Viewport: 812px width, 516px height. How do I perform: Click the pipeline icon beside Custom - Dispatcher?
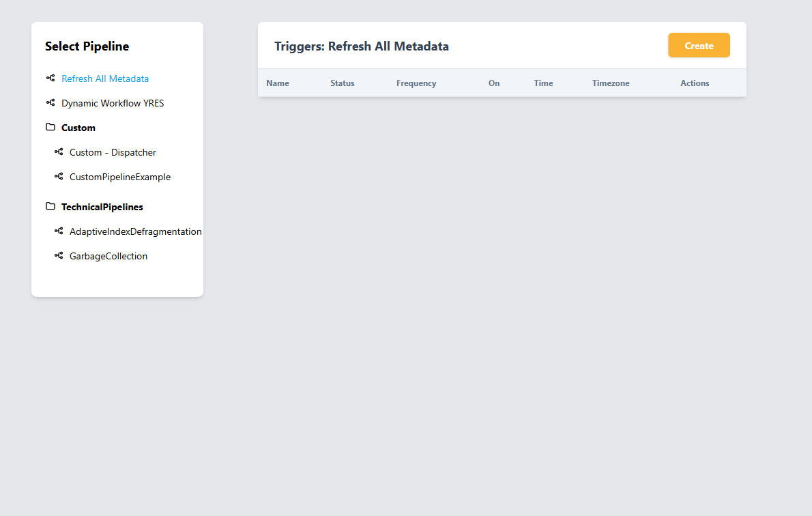tap(59, 152)
